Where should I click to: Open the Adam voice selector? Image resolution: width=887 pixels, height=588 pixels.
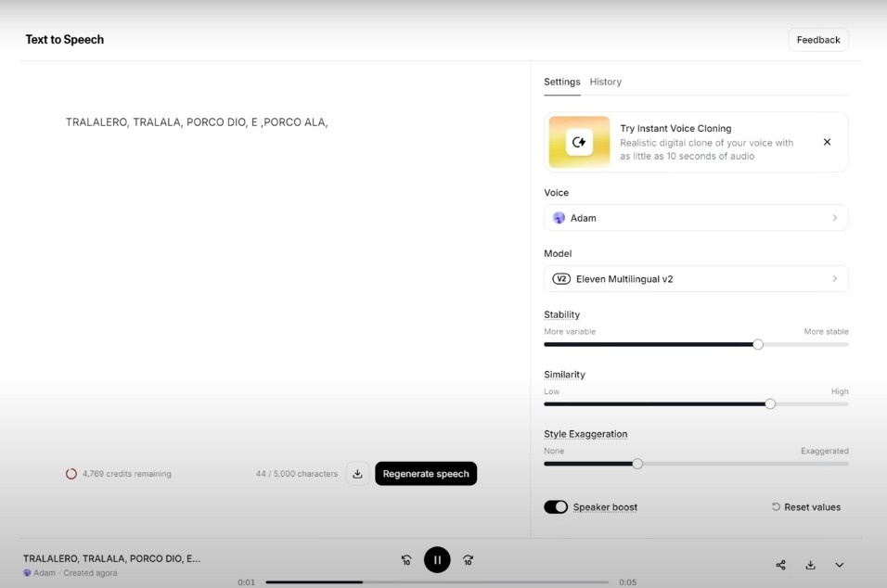(696, 218)
